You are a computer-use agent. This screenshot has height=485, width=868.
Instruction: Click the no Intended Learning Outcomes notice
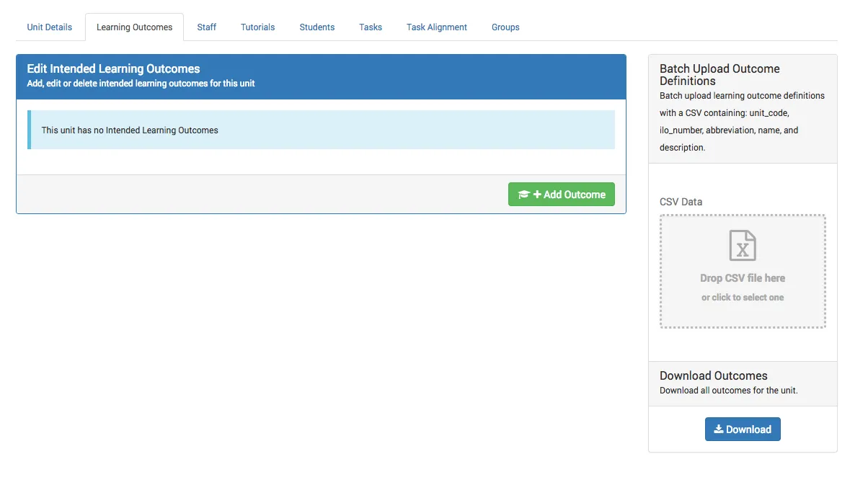coord(130,130)
